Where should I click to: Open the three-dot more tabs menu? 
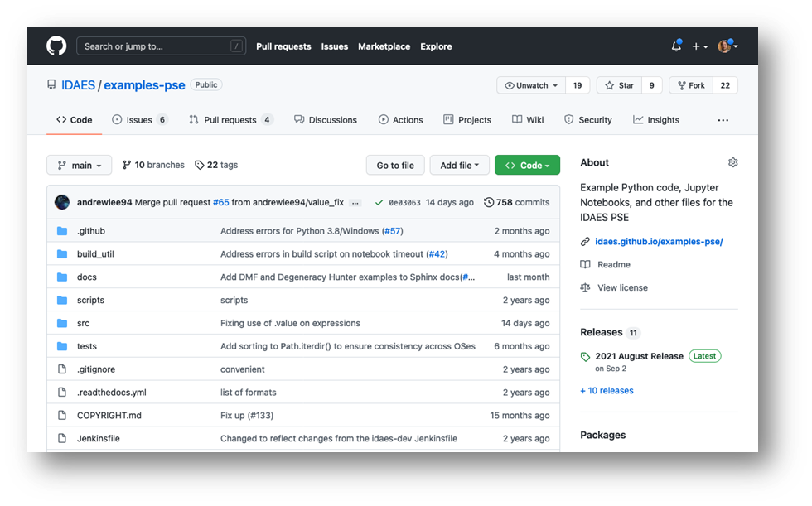pos(723,120)
